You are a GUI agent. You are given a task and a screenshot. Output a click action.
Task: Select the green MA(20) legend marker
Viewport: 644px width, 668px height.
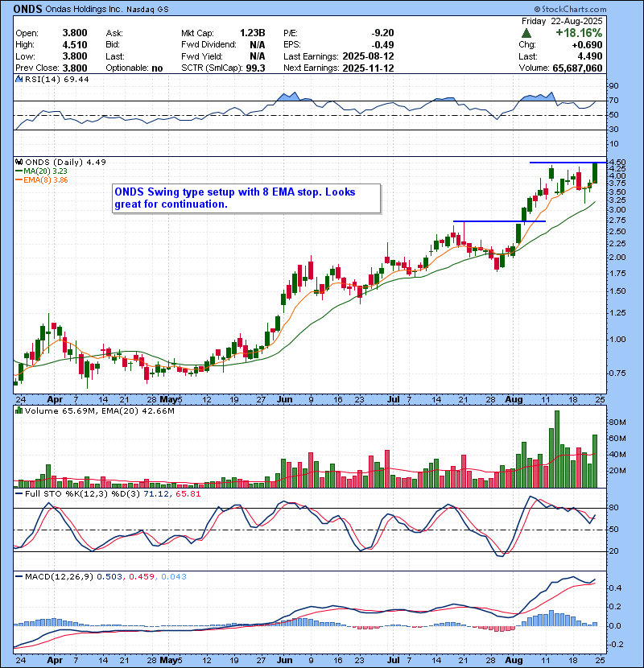19,171
